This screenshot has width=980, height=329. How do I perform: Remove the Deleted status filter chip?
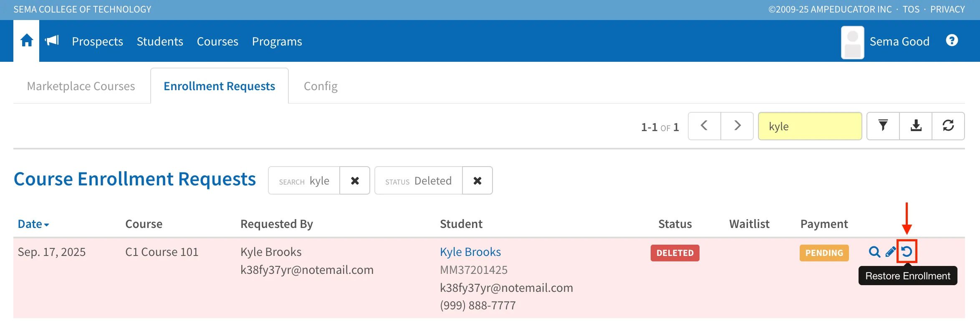pos(477,180)
